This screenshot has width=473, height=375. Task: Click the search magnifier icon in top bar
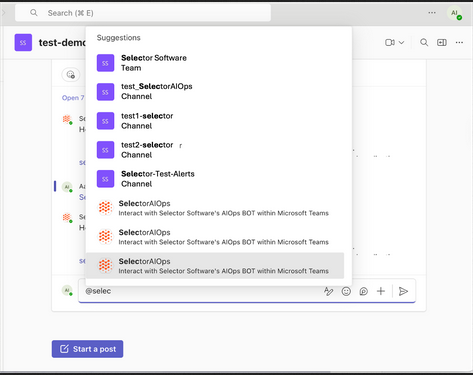34,13
